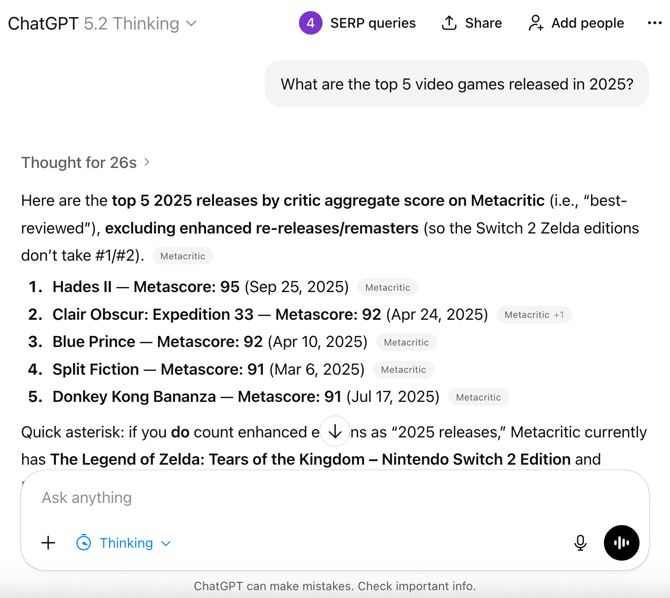Viewport: 670px width, 598px height.
Task: Open Metacritic source chip next to Hades II
Action: pyautogui.click(x=387, y=288)
